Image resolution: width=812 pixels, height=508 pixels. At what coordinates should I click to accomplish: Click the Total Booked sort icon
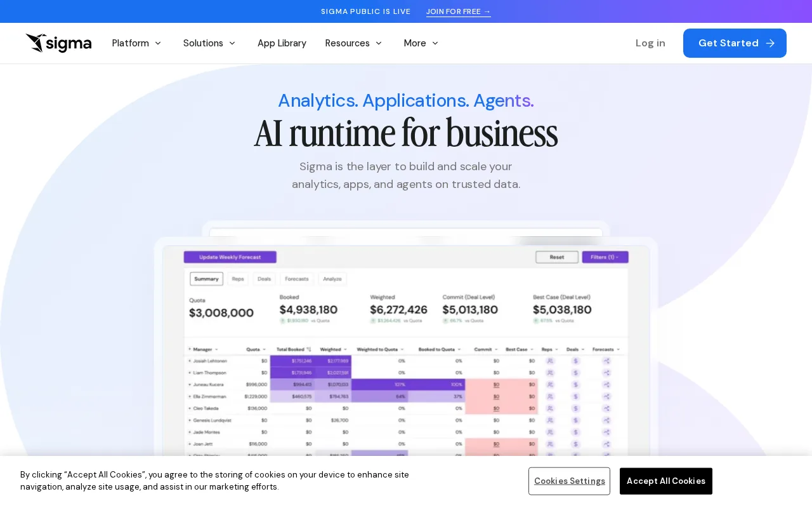pos(309,349)
